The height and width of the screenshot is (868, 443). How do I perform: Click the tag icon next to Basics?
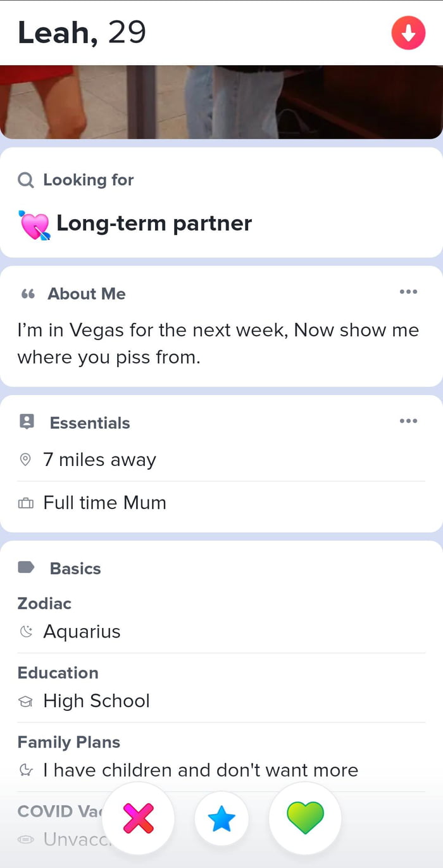click(26, 568)
